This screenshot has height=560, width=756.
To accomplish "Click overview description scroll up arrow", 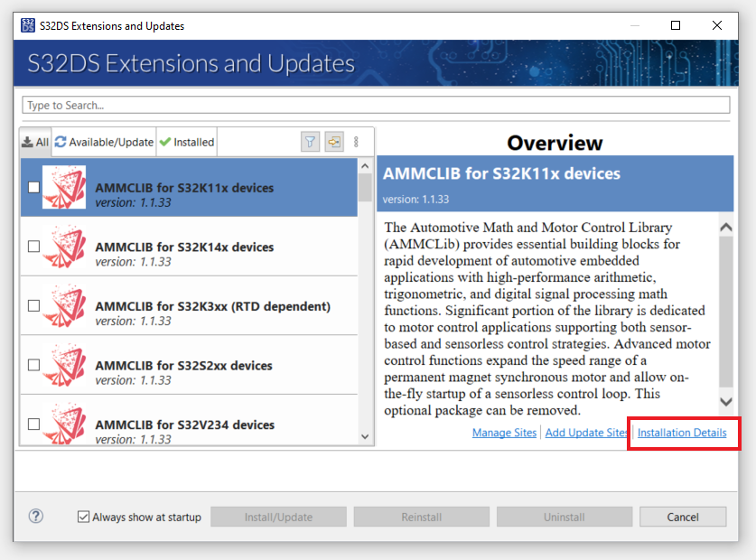I will (x=726, y=227).
